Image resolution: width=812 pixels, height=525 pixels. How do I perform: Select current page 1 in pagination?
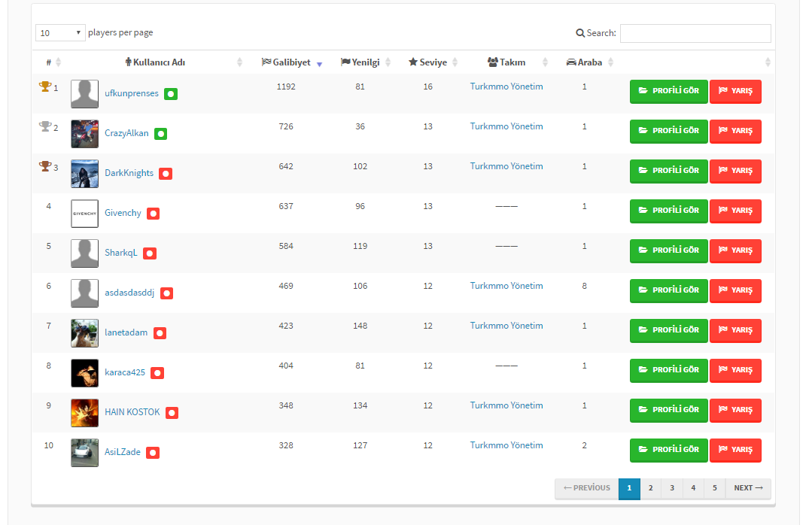629,488
